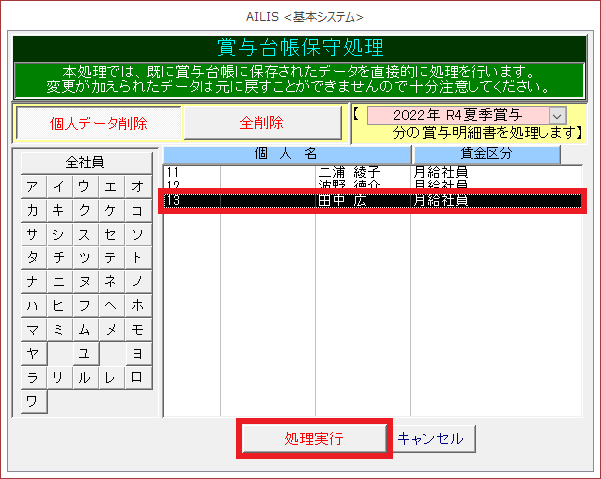Filter names by the ア kana button
This screenshot has height=479, width=601.
tap(33, 187)
